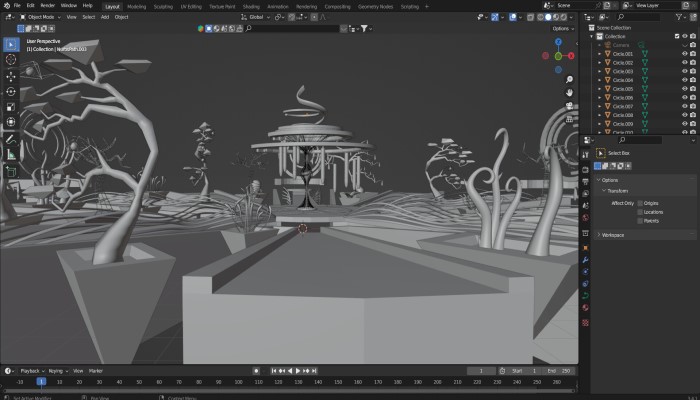
Task: Hide Circle.003 with its eye icon
Action: point(685,72)
